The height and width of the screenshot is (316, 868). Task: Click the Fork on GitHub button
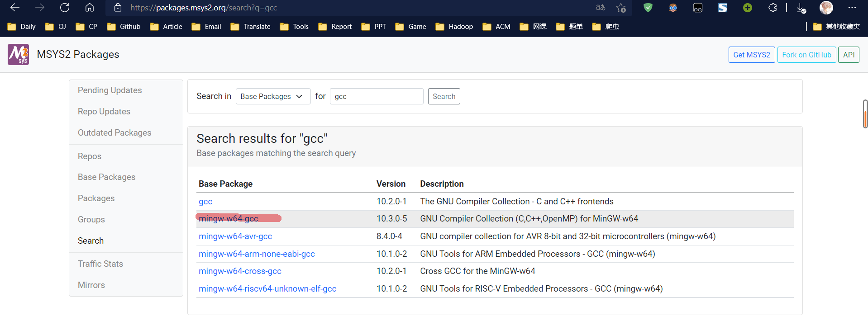[x=806, y=55]
